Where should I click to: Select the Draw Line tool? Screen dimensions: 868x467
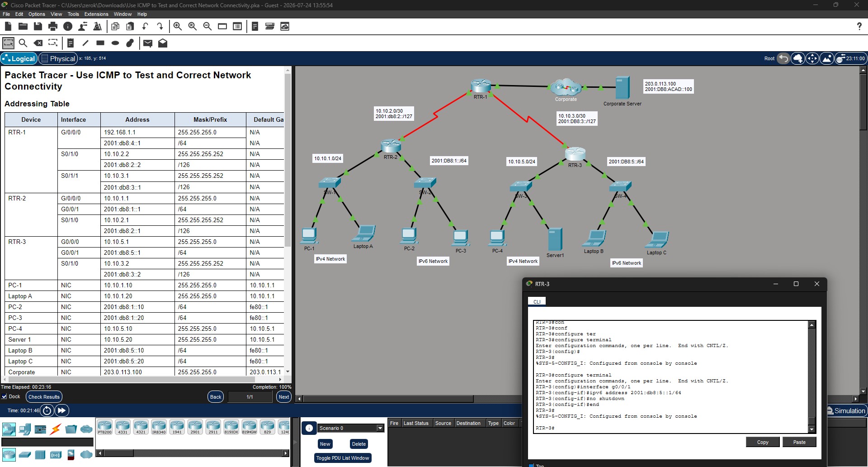point(85,43)
